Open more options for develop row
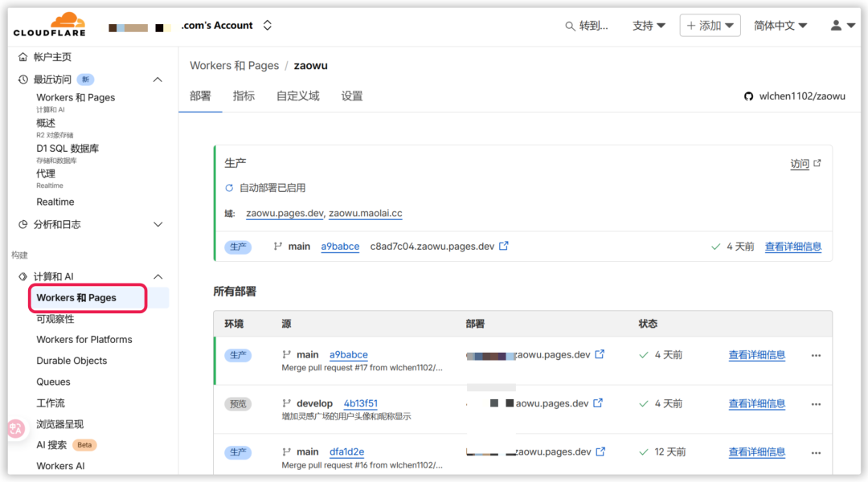 pyautogui.click(x=816, y=404)
